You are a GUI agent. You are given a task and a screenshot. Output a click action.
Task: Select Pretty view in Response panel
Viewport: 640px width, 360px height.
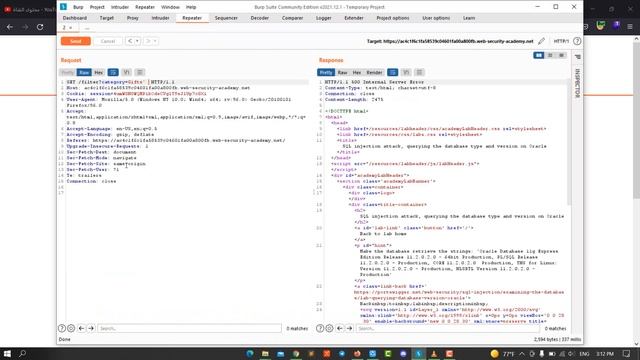[326, 72]
